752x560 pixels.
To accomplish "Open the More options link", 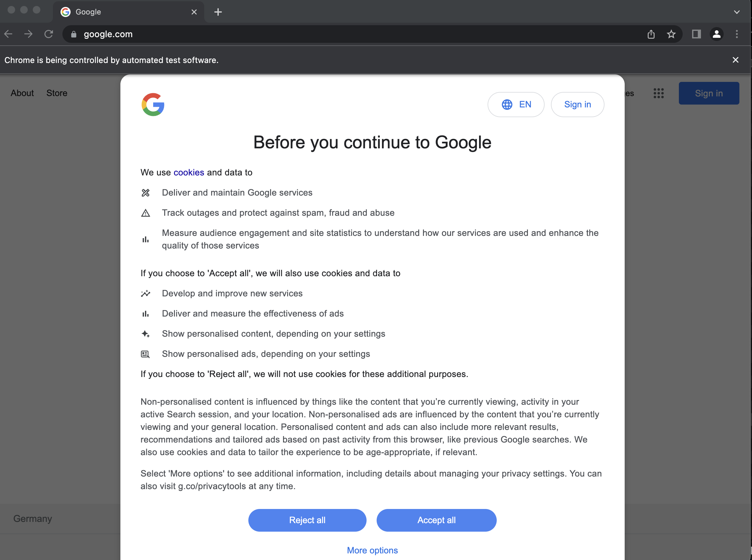I will click(373, 550).
